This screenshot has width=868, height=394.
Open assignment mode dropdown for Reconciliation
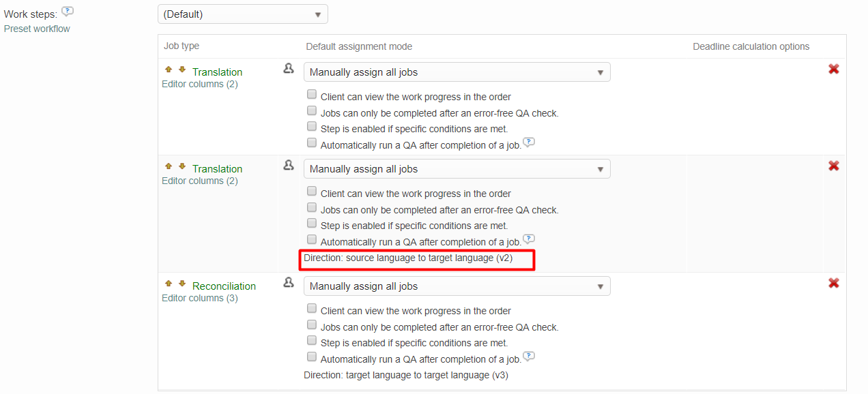pos(457,286)
